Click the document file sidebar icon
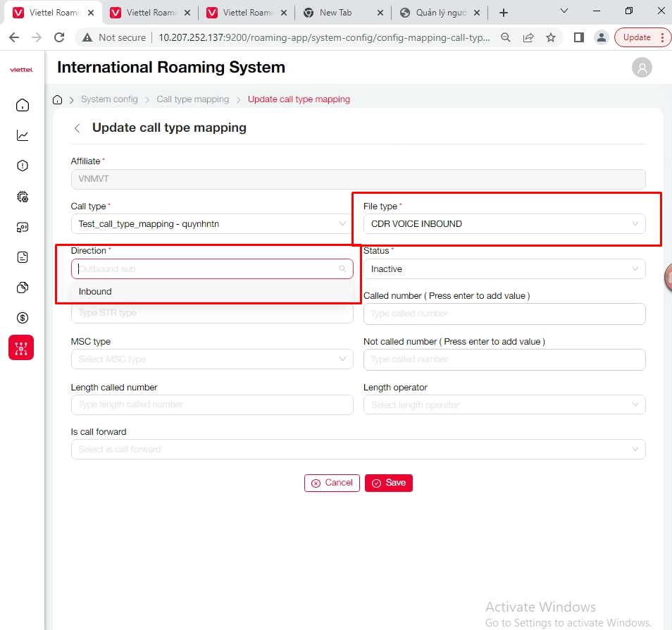 [x=23, y=257]
